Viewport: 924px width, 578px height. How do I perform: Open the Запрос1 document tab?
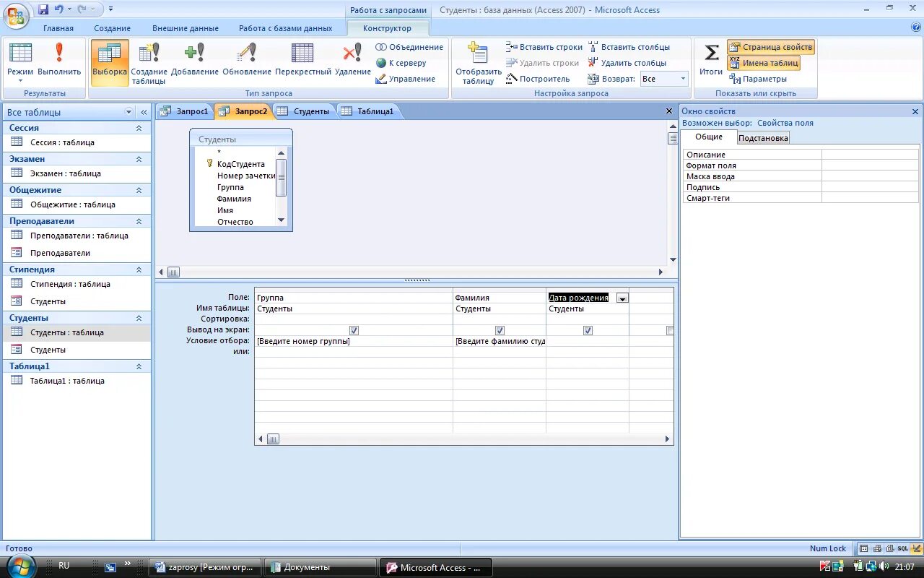185,111
